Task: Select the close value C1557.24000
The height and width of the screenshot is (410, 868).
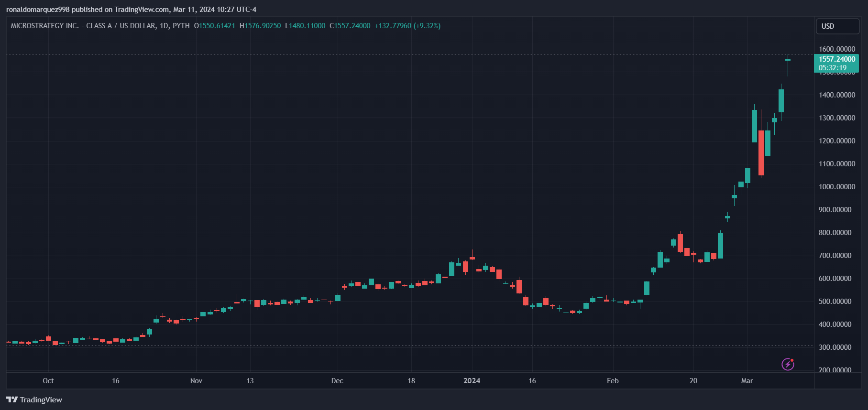Action: tap(350, 26)
